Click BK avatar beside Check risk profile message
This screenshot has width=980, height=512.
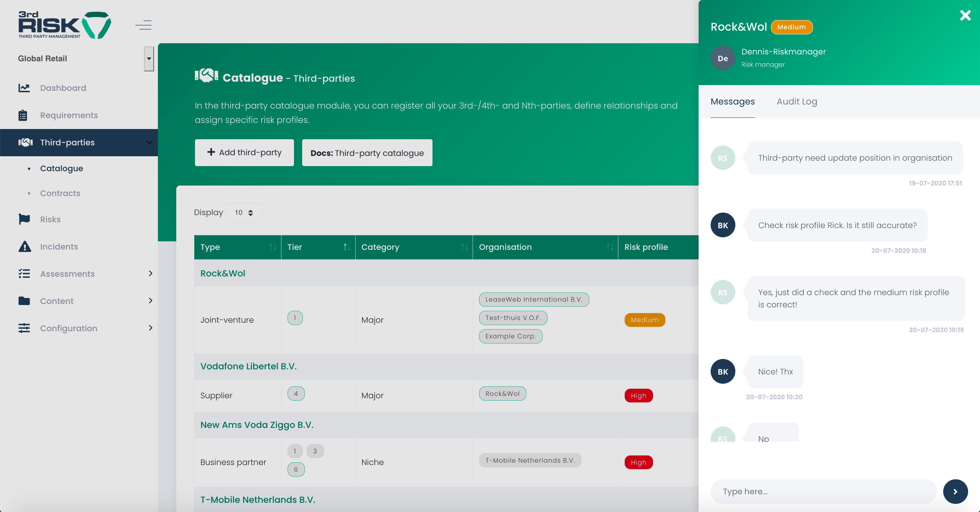[723, 225]
